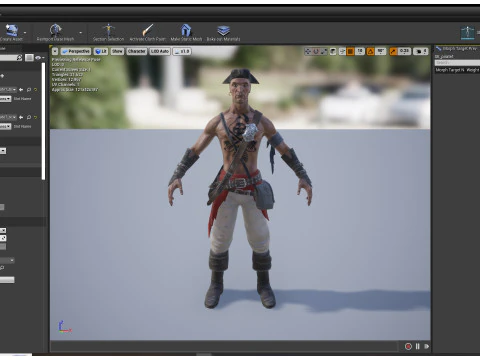Use selected asset arrow in first material row
Image resolution: width=480 pixels, height=360 pixels.
point(21,89)
